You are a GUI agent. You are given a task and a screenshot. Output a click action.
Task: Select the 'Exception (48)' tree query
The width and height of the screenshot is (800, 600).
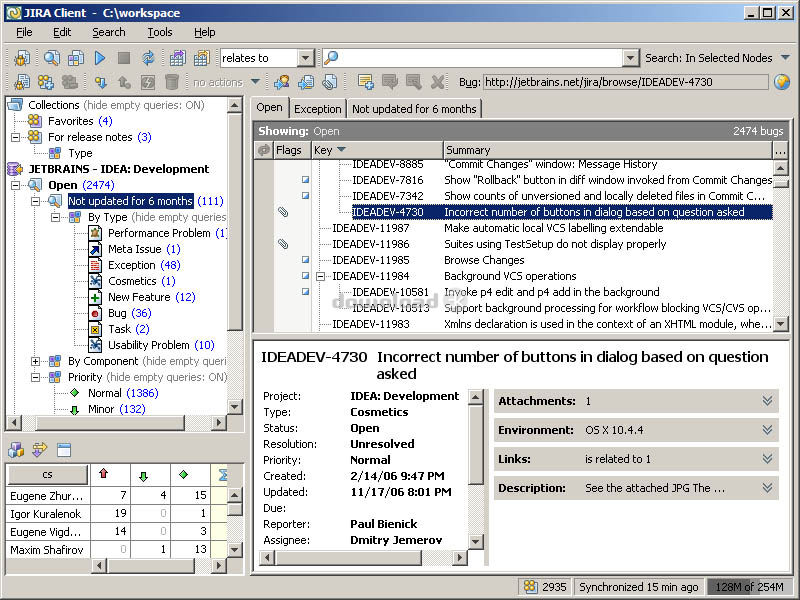144,265
